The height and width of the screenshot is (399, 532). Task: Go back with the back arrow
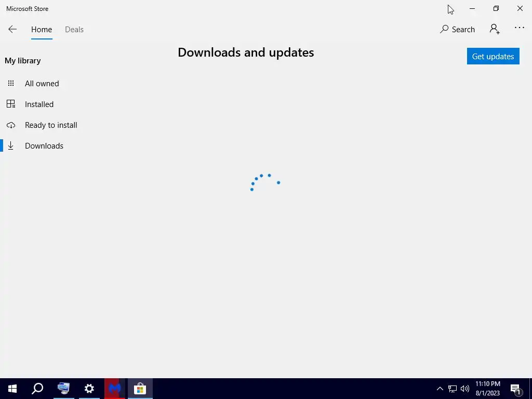tap(12, 29)
